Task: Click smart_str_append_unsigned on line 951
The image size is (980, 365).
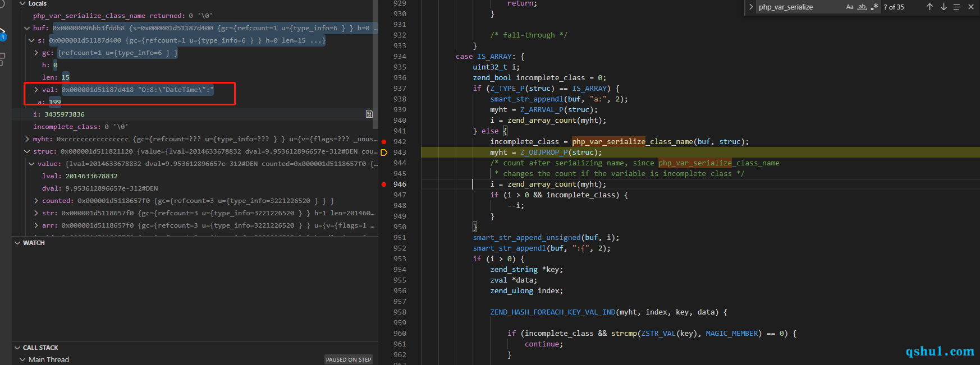Action: point(526,237)
